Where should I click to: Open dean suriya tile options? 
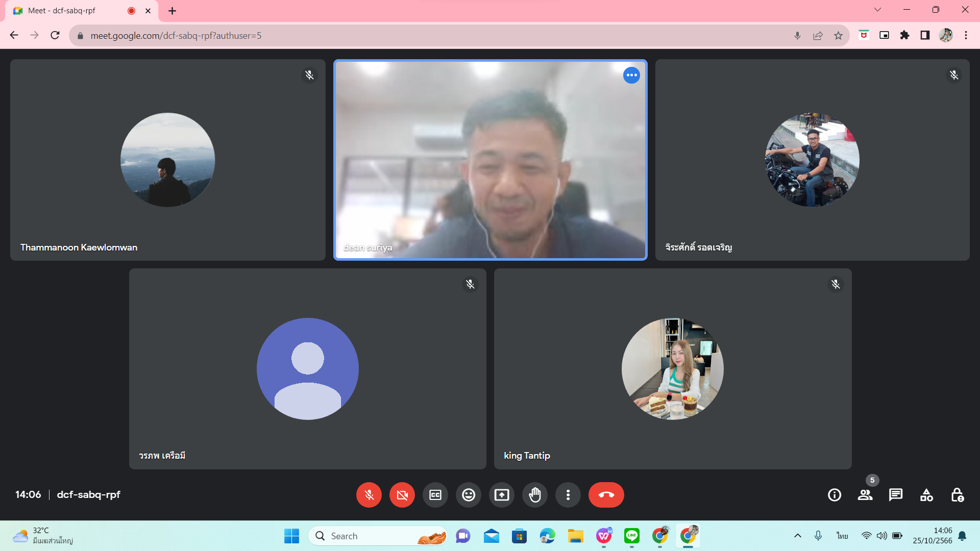click(631, 75)
